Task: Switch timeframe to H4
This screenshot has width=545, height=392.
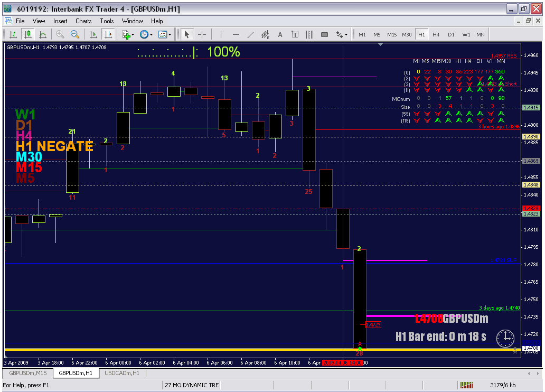Action: (436, 34)
